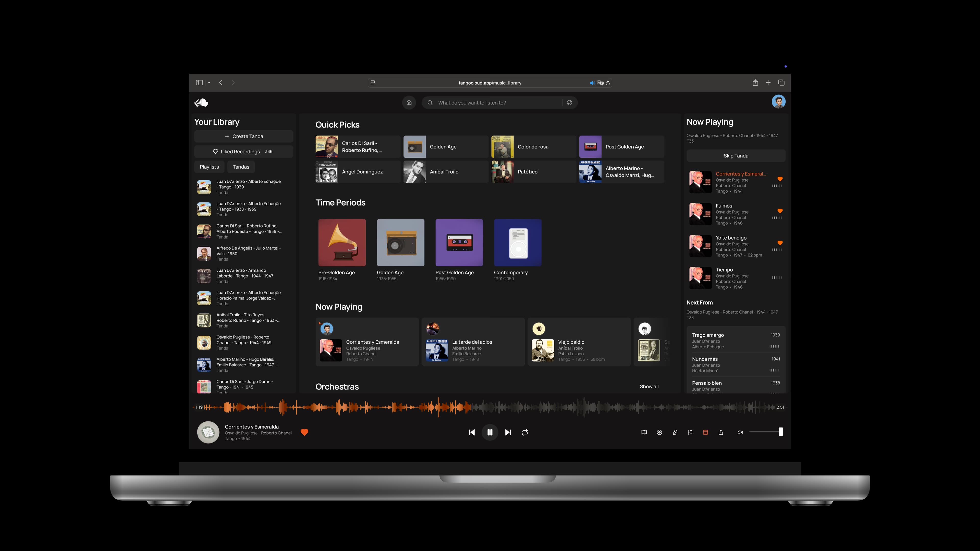The height and width of the screenshot is (551, 980).
Task: Skip to the next track
Action: pyautogui.click(x=508, y=432)
